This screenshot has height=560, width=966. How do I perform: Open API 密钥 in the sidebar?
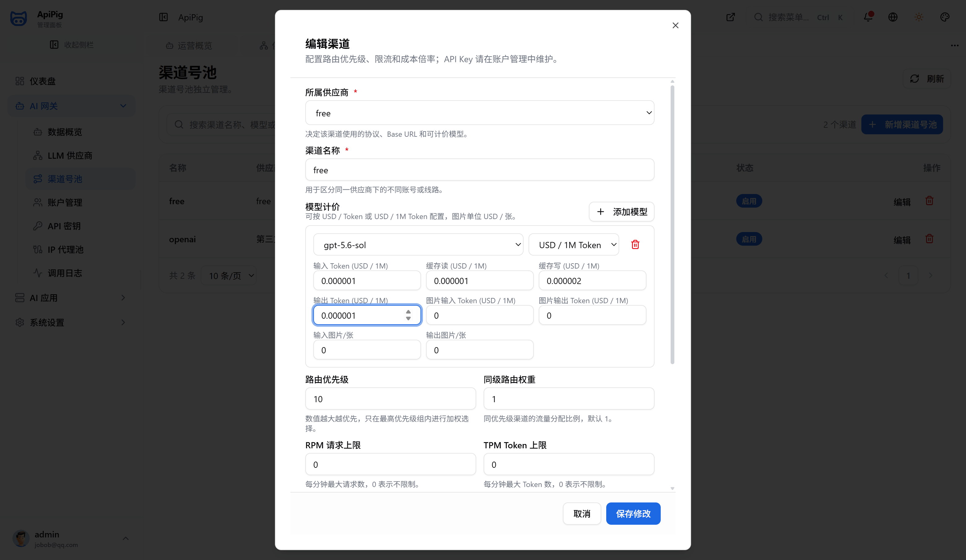click(80, 226)
